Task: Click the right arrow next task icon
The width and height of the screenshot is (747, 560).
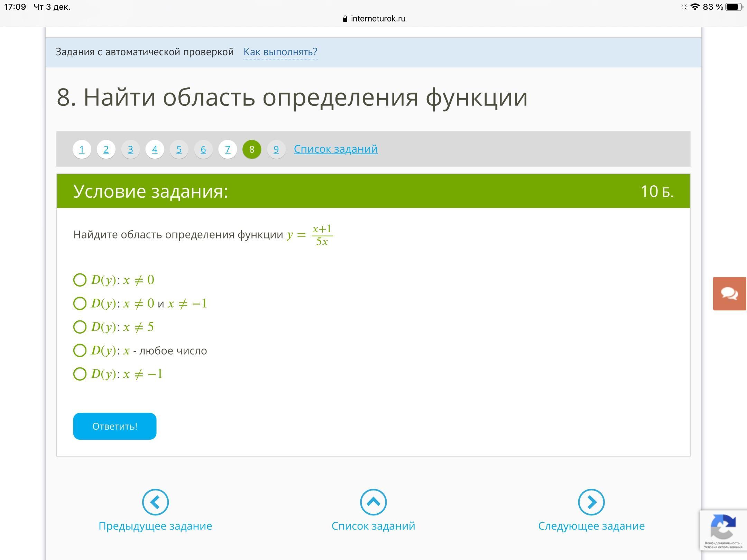Action: point(591,502)
